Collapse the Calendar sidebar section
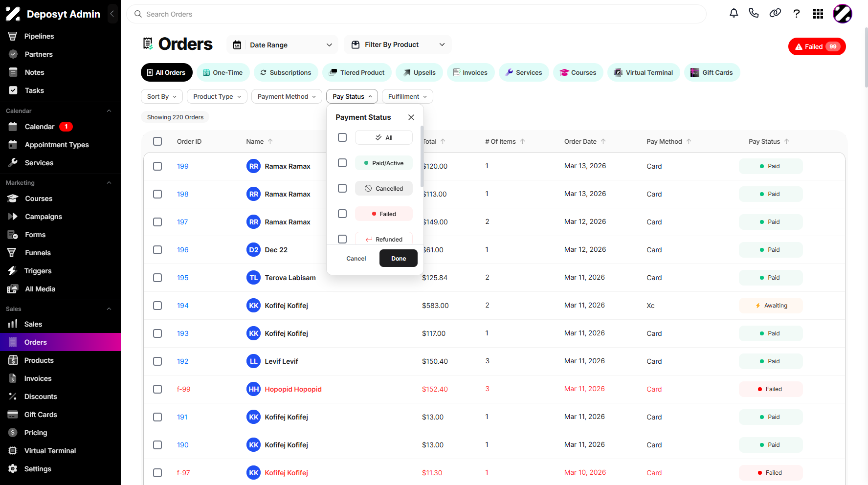Image resolution: width=868 pixels, height=485 pixels. 109,111
